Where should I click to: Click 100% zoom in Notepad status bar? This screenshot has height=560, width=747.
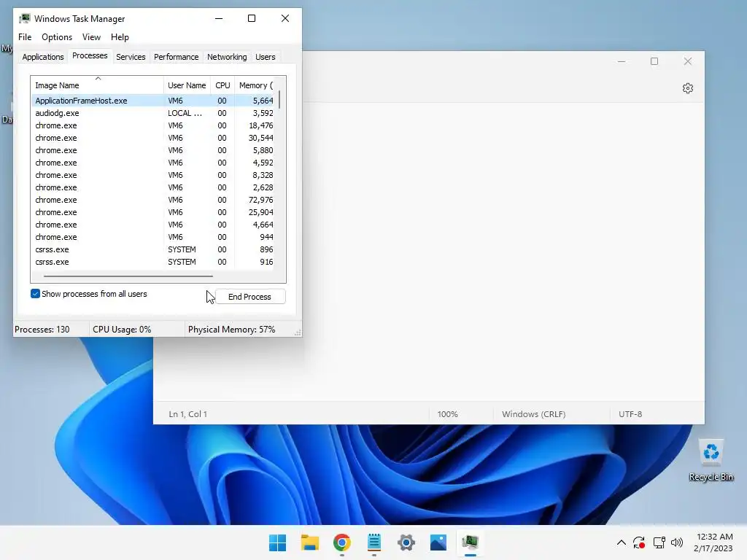point(447,414)
